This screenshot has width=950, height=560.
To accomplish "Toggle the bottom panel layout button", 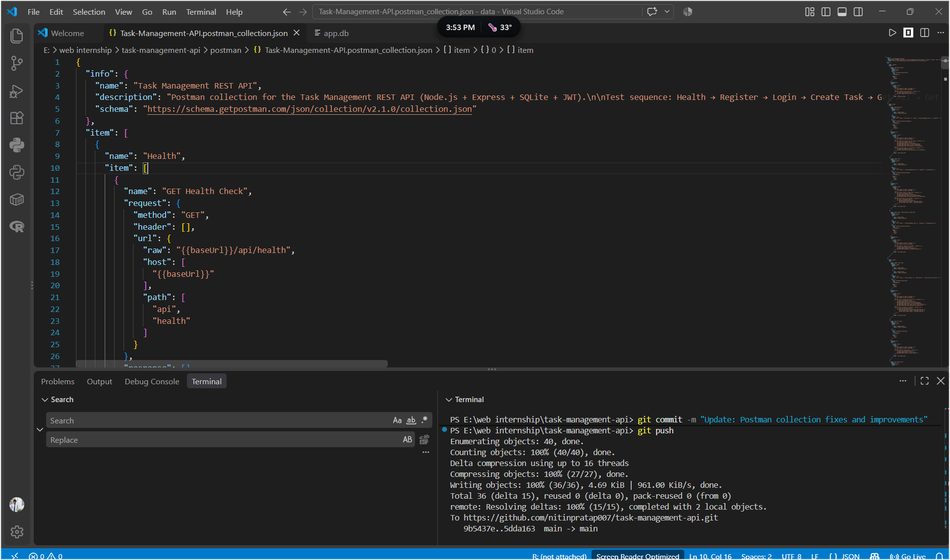I will 842,12.
